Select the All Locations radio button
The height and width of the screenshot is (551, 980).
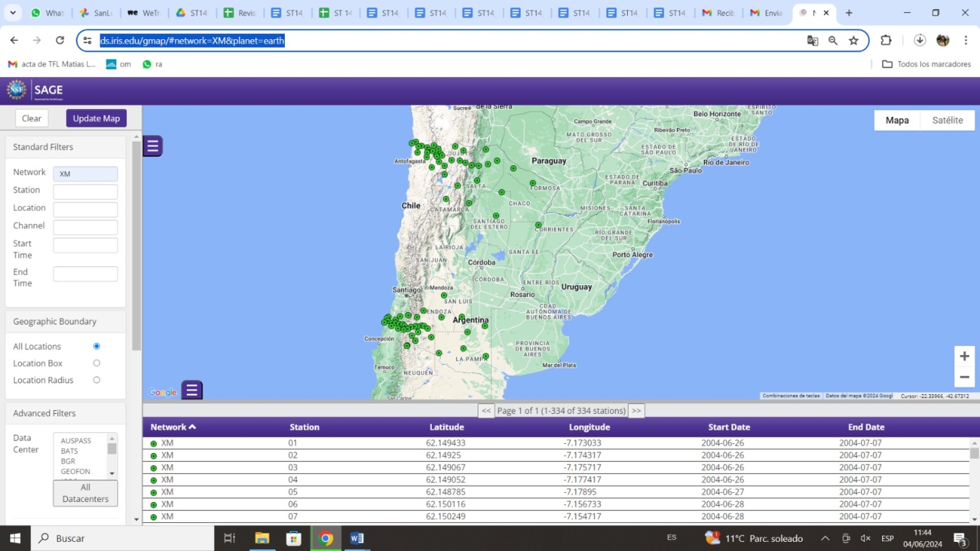coord(97,346)
